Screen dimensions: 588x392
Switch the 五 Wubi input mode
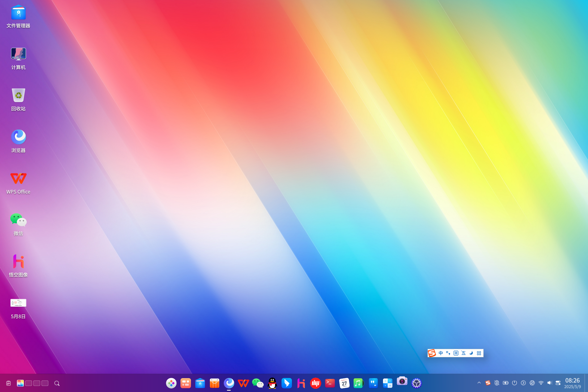(464, 353)
